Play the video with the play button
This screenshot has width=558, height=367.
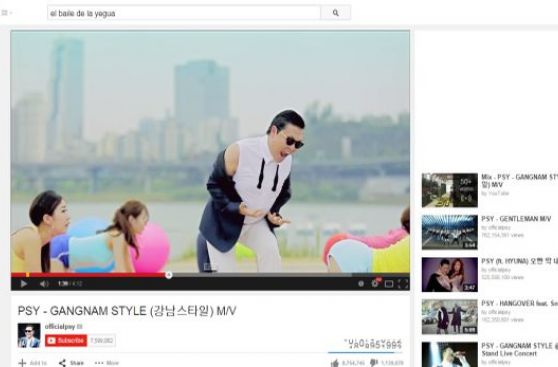pos(23,284)
